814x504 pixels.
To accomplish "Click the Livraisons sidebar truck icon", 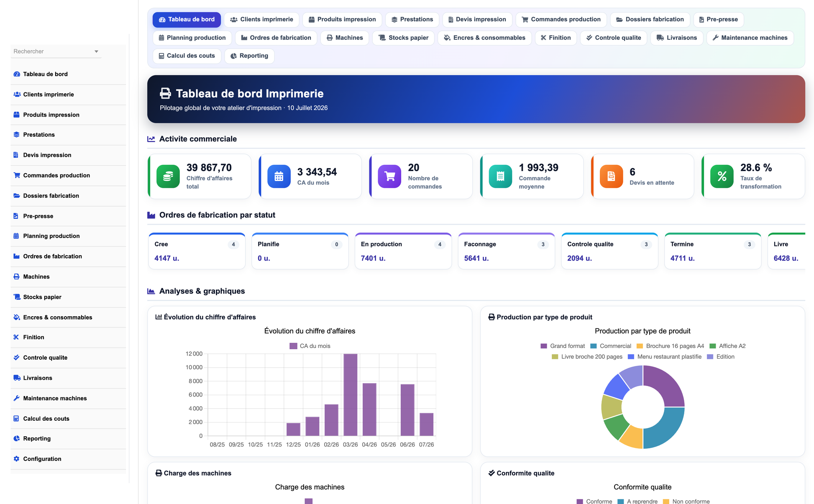I will click(17, 378).
